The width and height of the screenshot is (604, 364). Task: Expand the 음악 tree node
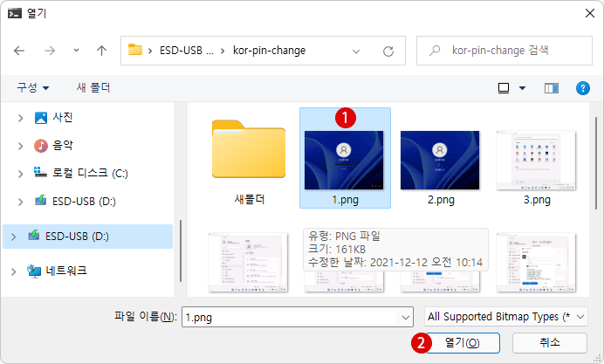click(x=20, y=146)
